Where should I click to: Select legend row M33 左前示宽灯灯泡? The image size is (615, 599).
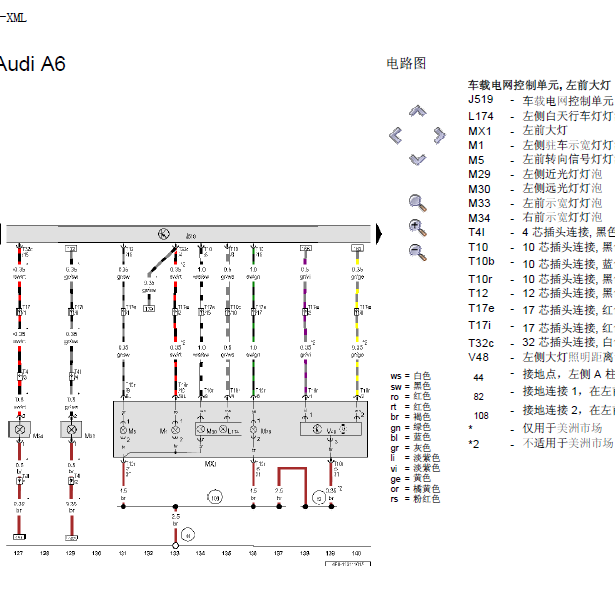535,203
